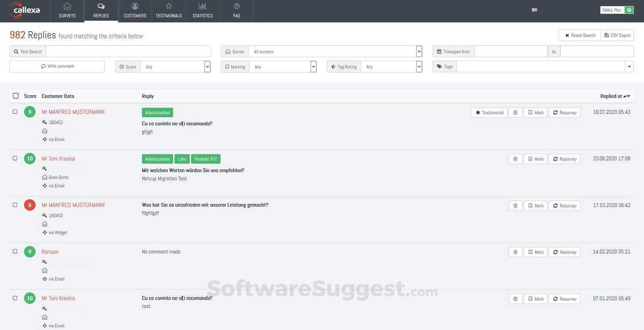Mark the 07.01.2020 reply
Screen dimensions: 644x330
(536, 299)
